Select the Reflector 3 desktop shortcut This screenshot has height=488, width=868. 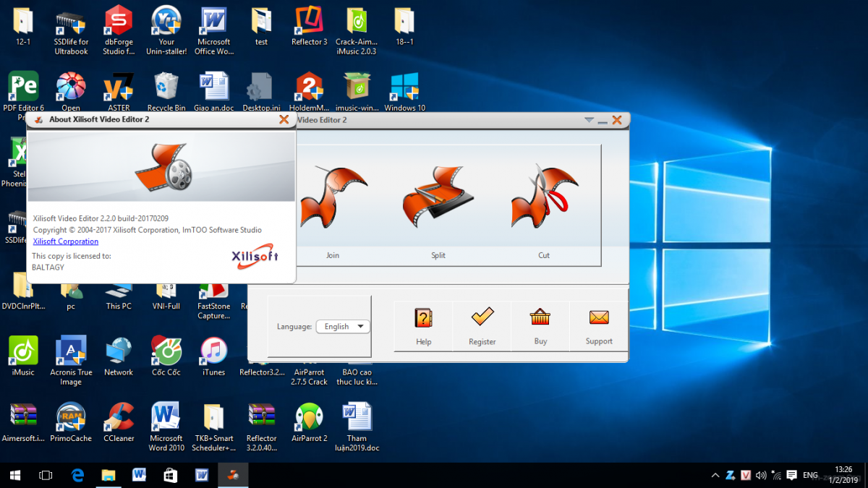click(x=310, y=27)
